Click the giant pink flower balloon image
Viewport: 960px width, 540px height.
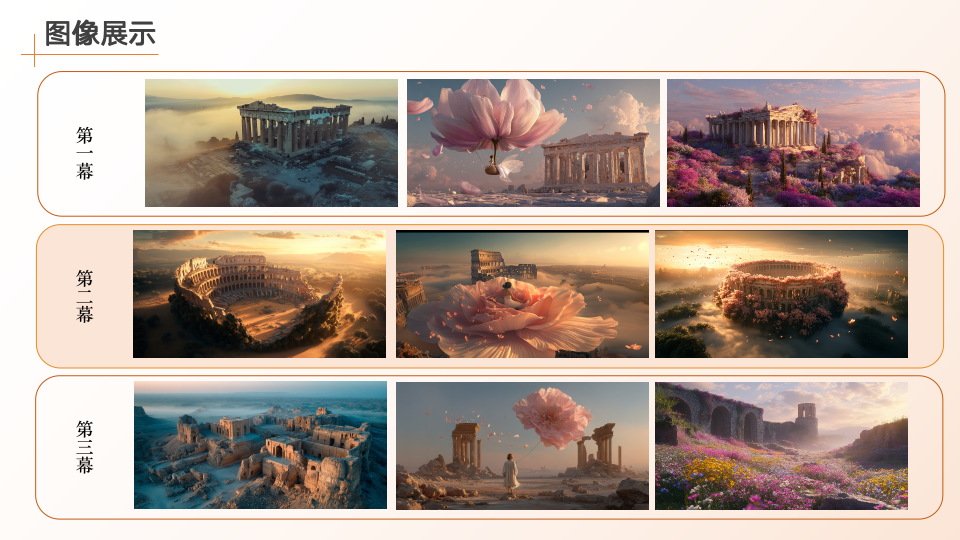pos(533,143)
